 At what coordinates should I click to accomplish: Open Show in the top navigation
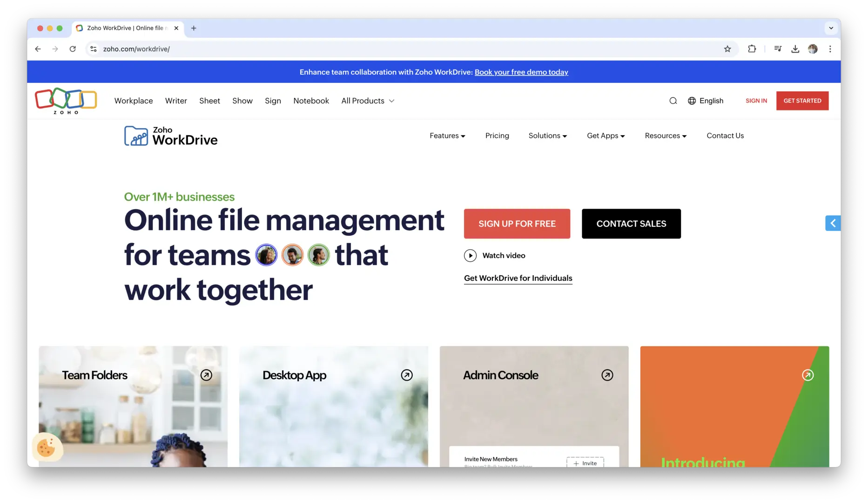tap(242, 101)
